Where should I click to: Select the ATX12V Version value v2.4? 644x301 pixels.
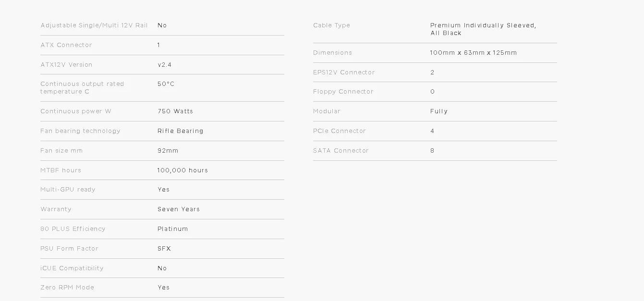[x=164, y=65]
